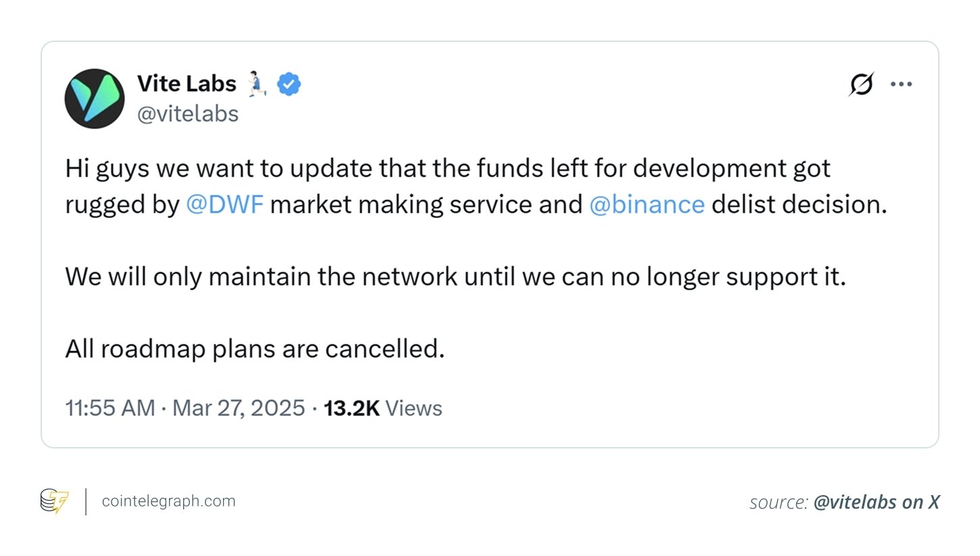Viewport: 980px width, 556px height.
Task: Click the blue verified checkmark badge
Action: 289,85
